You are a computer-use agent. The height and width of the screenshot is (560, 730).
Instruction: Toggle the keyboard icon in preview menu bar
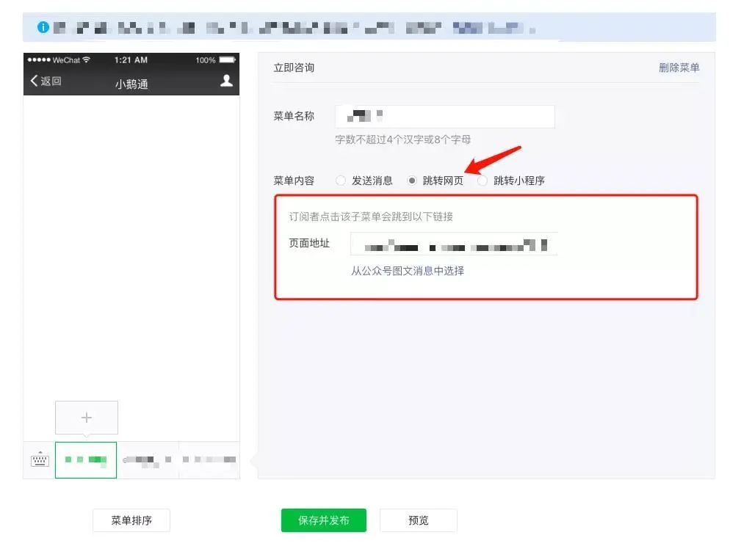coord(40,459)
